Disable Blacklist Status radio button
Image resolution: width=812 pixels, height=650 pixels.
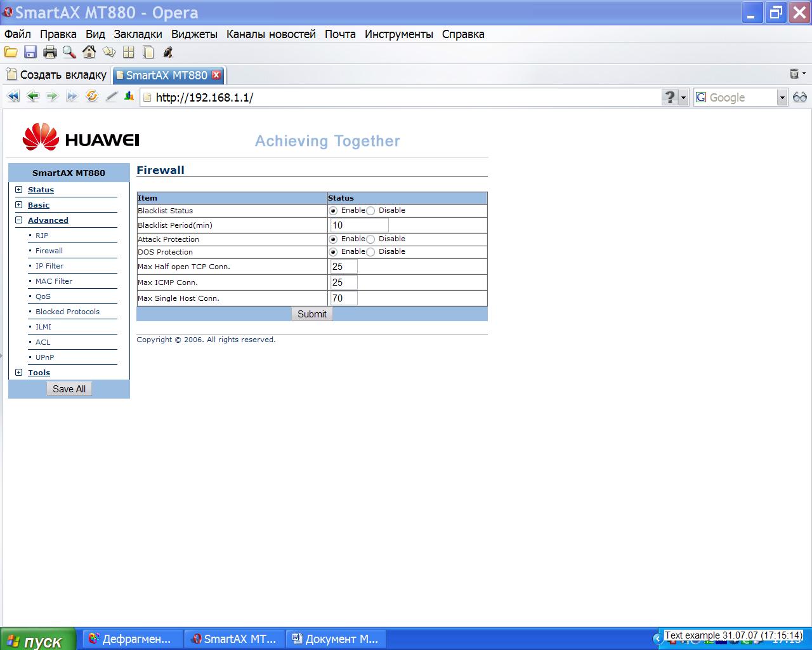point(370,211)
